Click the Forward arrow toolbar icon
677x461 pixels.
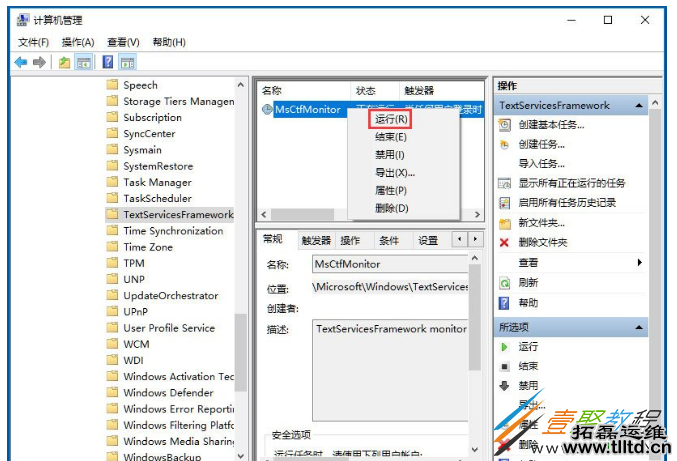(x=39, y=63)
